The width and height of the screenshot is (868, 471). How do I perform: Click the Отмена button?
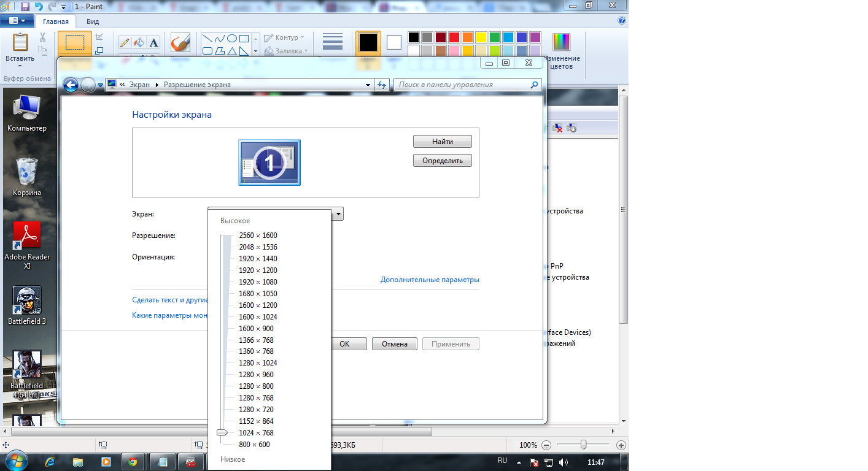tap(395, 344)
